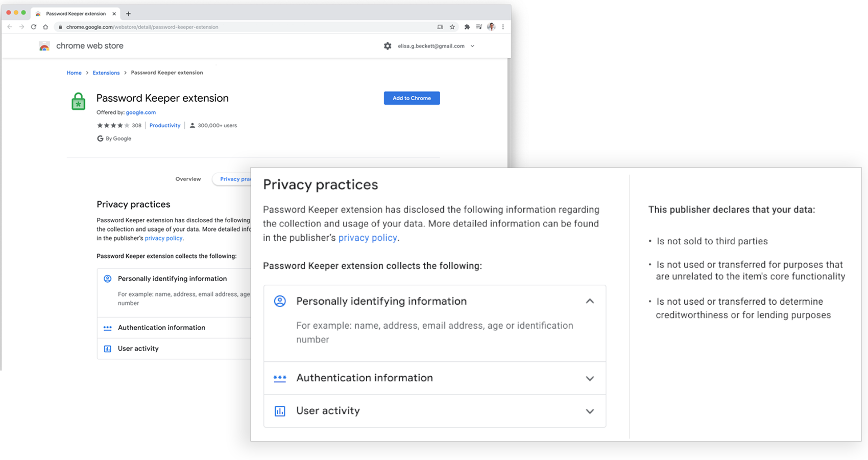
Task: Open web store settings gear
Action: [388, 46]
